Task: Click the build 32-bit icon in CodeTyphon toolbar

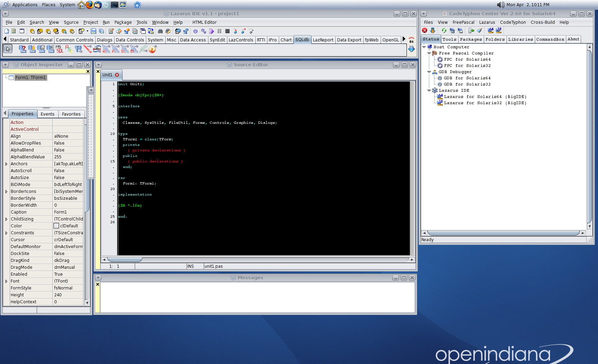Action: tap(499, 30)
